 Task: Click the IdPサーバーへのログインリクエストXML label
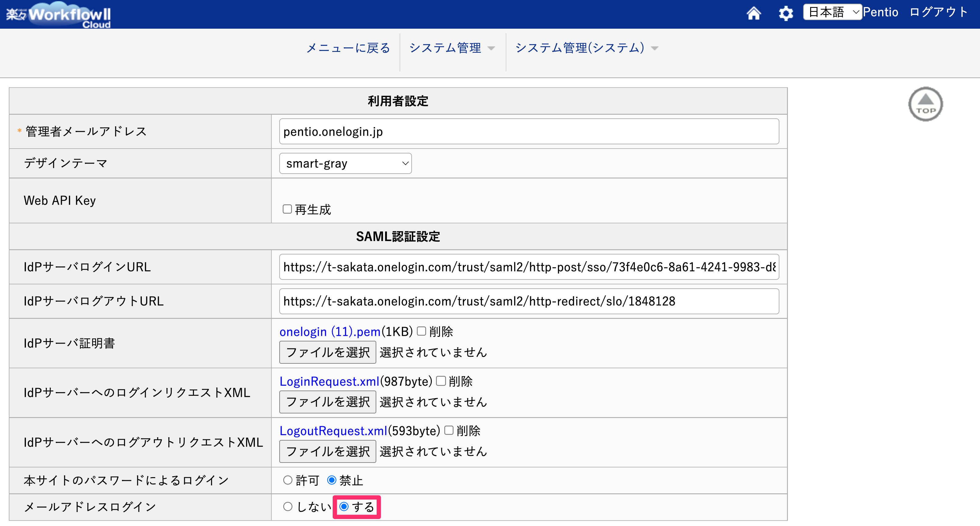tap(137, 392)
